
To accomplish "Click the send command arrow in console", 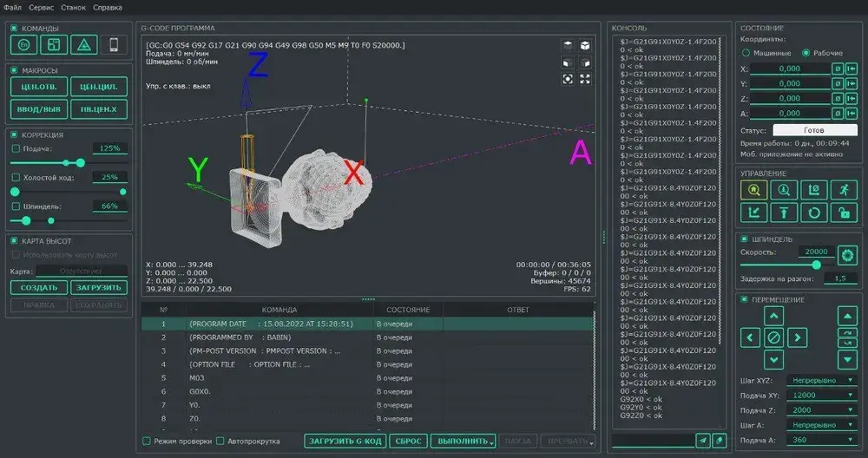I will tap(703, 441).
